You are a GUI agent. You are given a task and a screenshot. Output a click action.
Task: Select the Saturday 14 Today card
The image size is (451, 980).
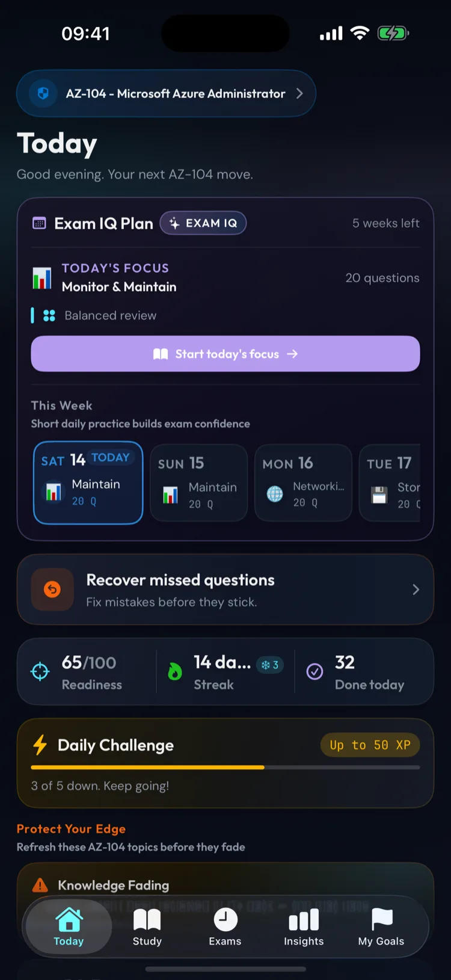tap(88, 482)
